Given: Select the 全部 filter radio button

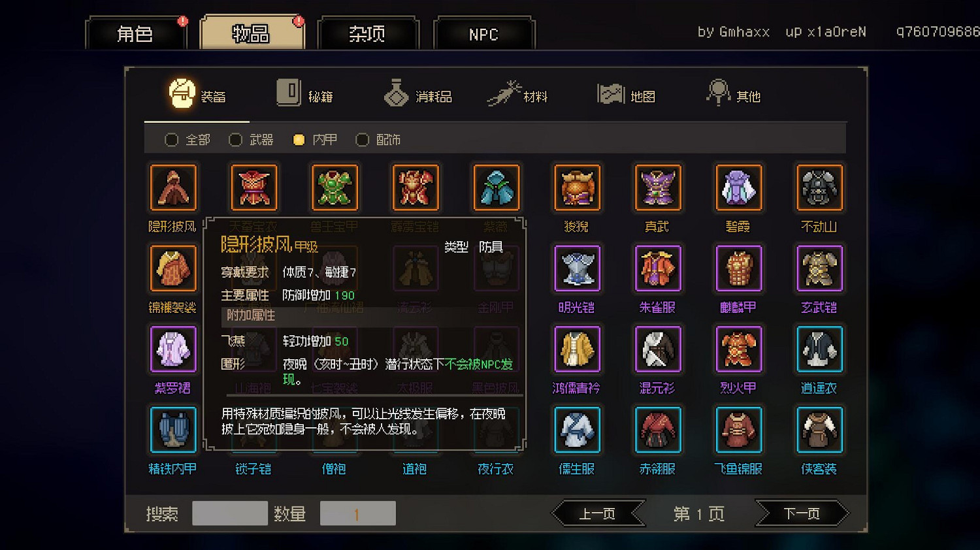Looking at the screenshot, I should pos(171,140).
